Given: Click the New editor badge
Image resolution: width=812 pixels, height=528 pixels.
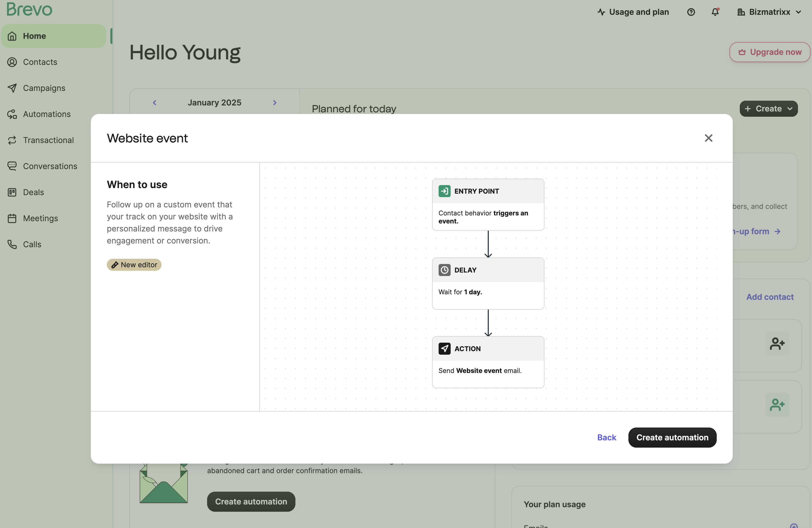Looking at the screenshot, I should point(134,265).
